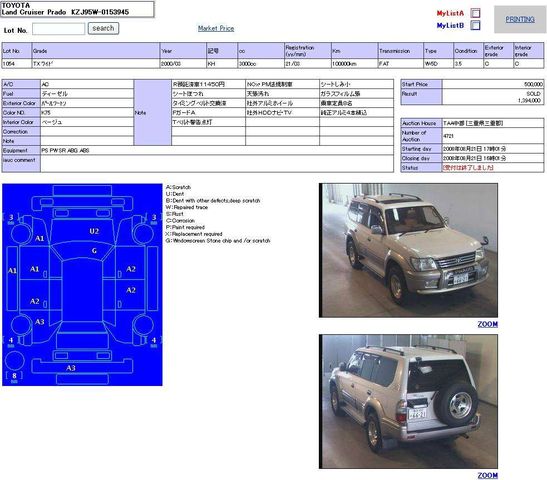This screenshot has height=480, width=547.
Task: Click the year value 2000/03
Action: [x=171, y=64]
